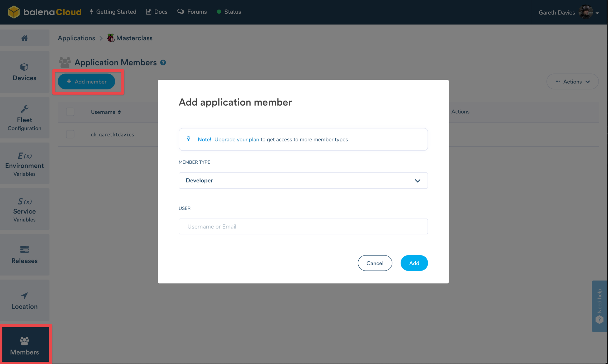Expand the Member Type dropdown
The image size is (608, 364).
click(303, 181)
